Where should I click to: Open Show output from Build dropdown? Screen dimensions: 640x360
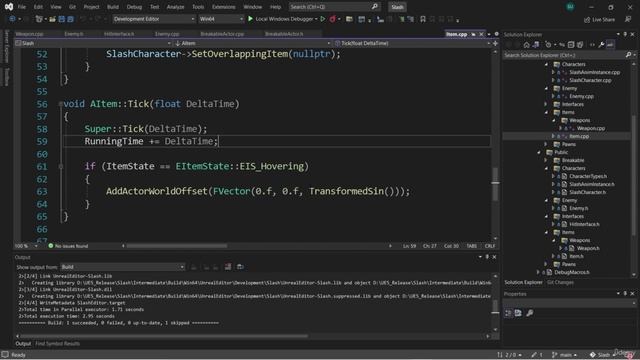(122, 267)
